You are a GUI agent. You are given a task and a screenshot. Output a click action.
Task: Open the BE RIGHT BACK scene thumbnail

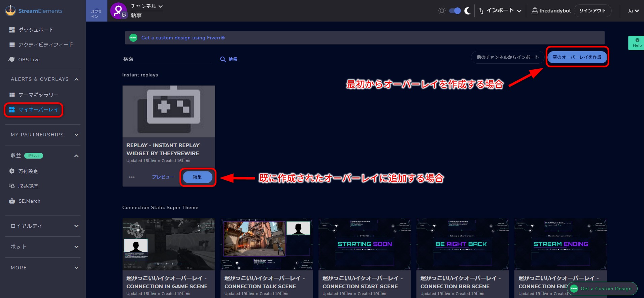pos(463,244)
